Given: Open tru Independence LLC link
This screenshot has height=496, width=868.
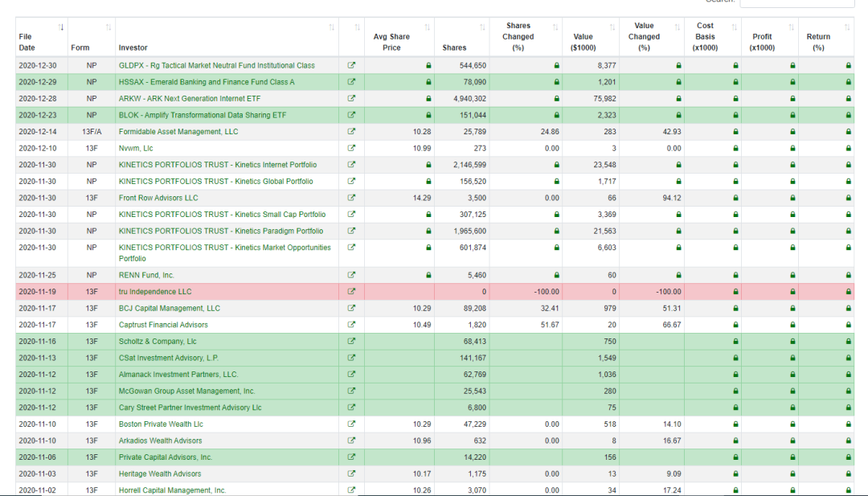Looking at the screenshot, I should tap(155, 292).
